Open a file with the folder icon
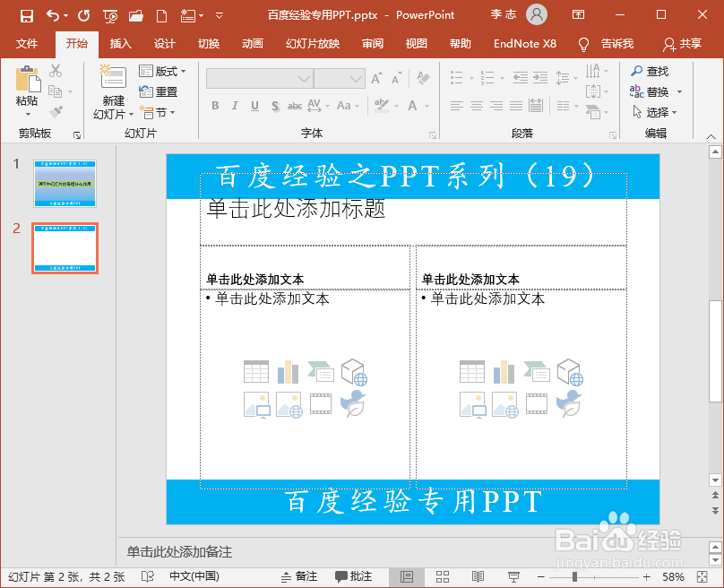The width and height of the screenshot is (724, 588). pos(136,16)
